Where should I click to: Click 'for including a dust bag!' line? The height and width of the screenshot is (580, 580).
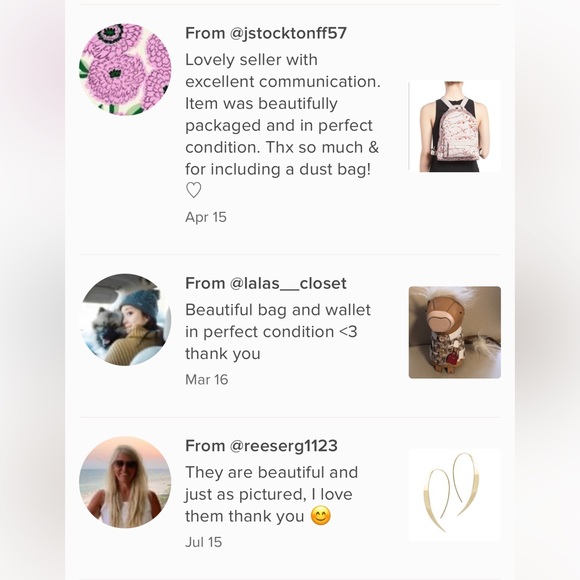tap(278, 169)
